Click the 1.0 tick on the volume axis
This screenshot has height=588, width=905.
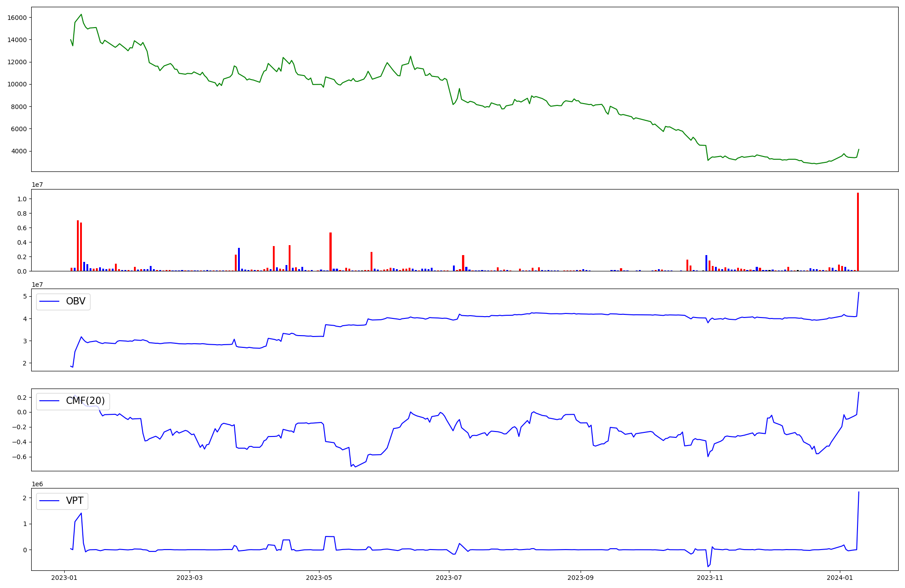coord(22,199)
